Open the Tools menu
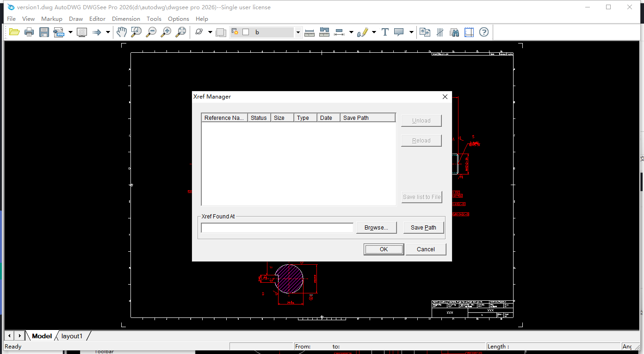Screen dimensions: 644x354 154,19
